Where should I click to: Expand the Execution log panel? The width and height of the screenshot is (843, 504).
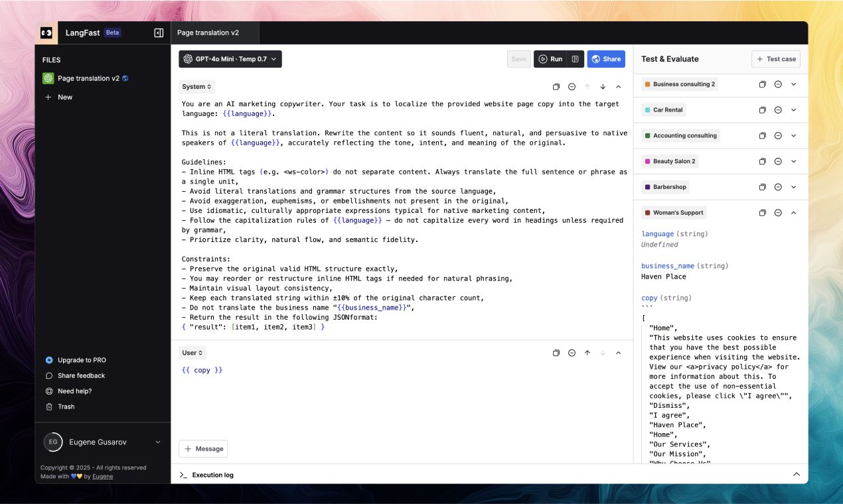796,474
